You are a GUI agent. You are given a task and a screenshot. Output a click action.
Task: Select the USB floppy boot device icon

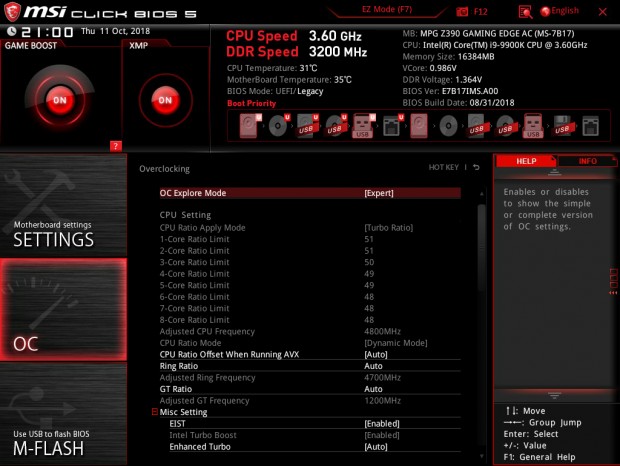tap(562, 126)
